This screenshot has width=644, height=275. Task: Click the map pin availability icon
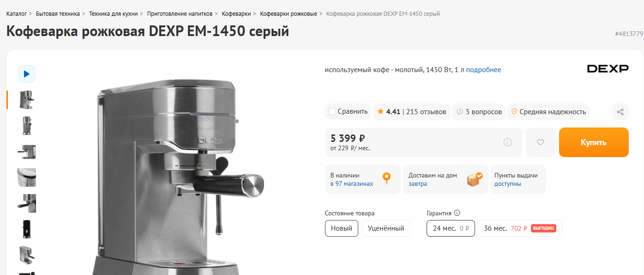386,178
